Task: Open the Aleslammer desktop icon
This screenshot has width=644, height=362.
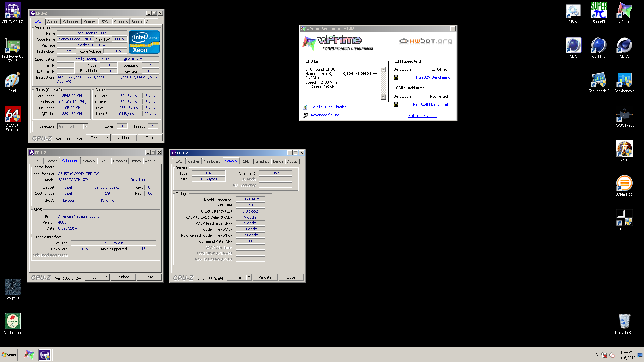Action: [12, 324]
